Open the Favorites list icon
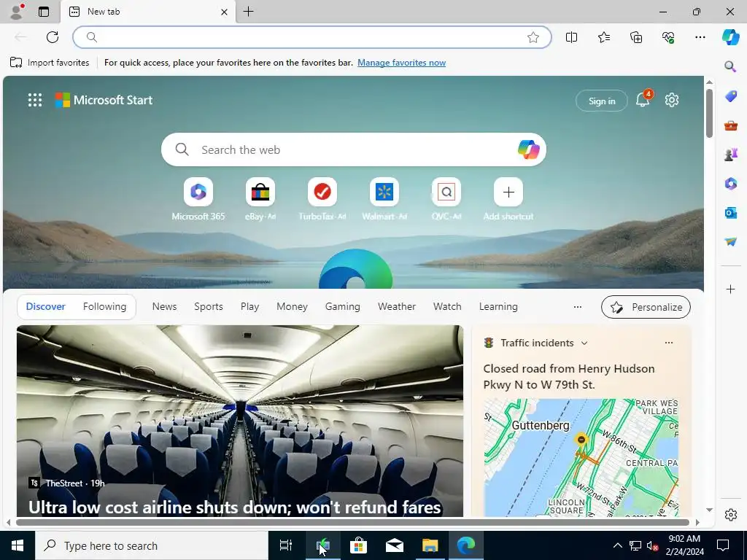 tap(603, 37)
